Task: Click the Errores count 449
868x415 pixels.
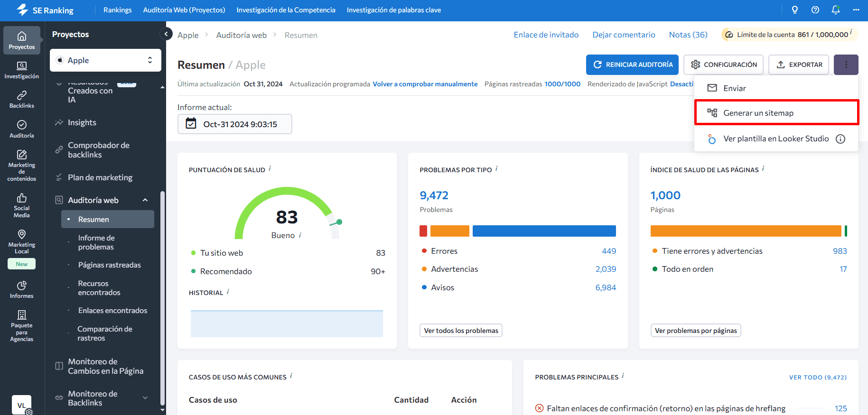Action: click(609, 251)
